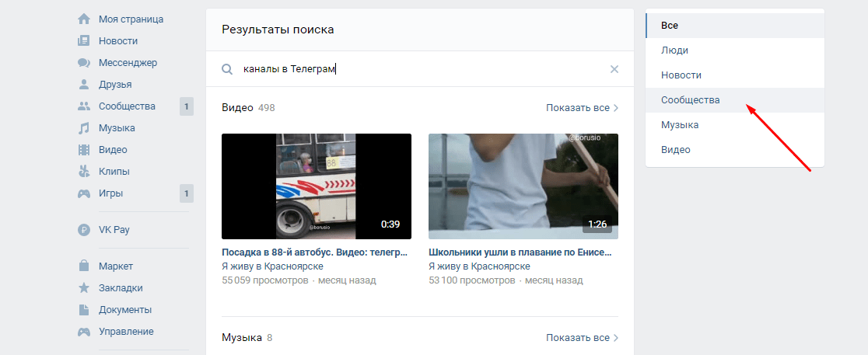
Task: Open the Музыка note icon in sidebar
Action: pos(84,127)
